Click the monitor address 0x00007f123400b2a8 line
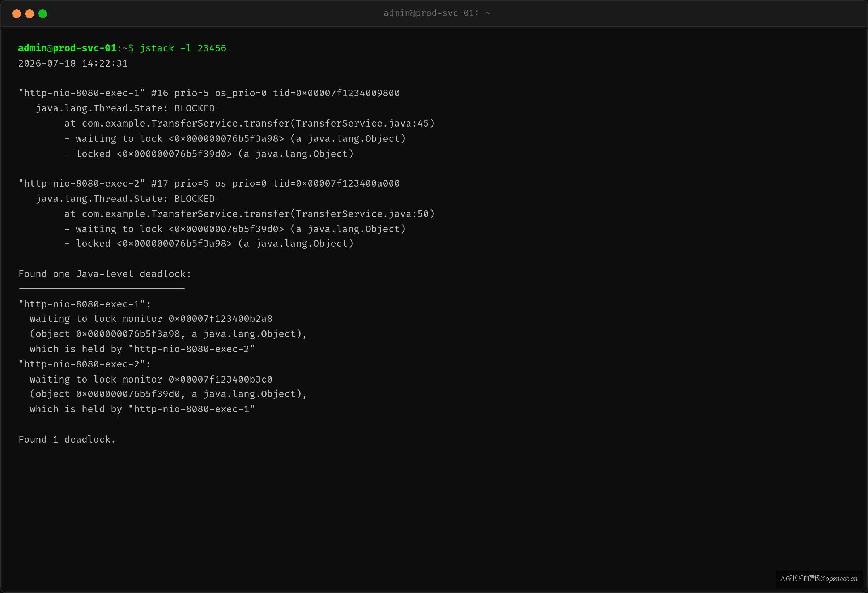Image resolution: width=868 pixels, height=593 pixels. [x=151, y=319]
